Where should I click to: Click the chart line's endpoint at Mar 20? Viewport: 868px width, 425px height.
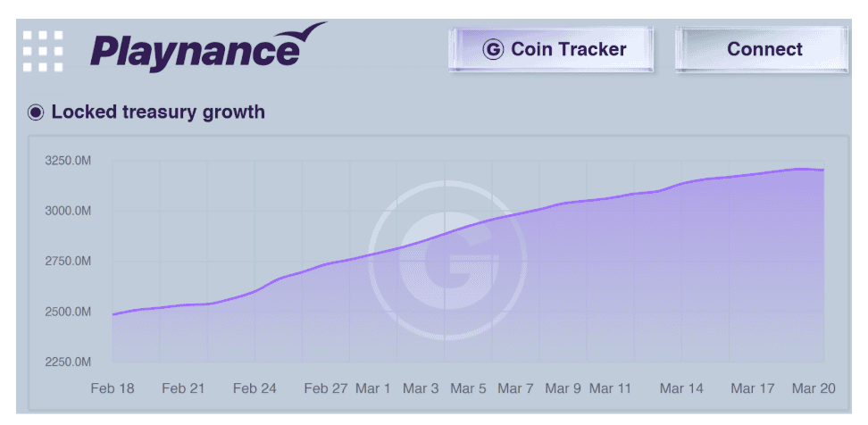click(822, 170)
